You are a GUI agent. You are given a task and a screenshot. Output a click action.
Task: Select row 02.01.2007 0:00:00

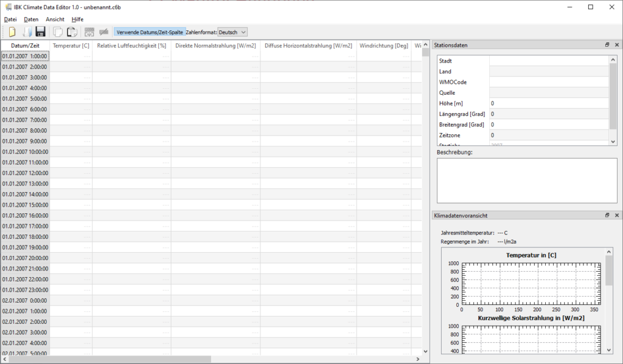click(25, 300)
